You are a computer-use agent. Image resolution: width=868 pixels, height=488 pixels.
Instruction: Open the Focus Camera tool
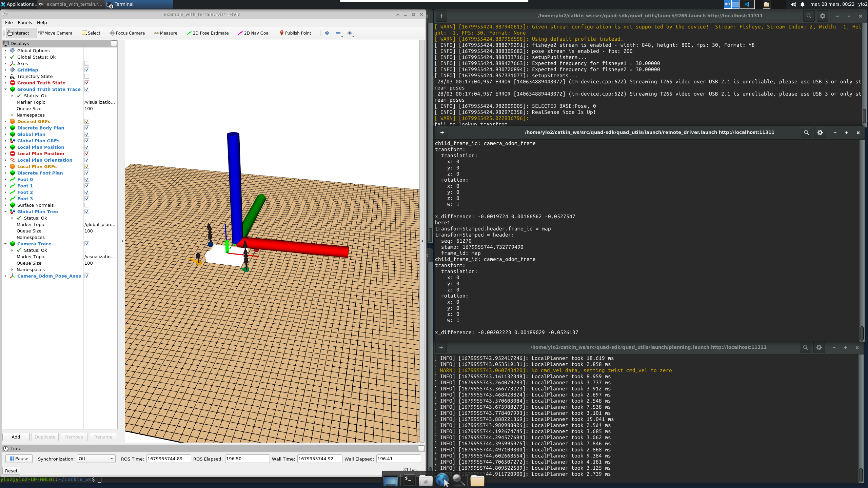[x=127, y=33]
